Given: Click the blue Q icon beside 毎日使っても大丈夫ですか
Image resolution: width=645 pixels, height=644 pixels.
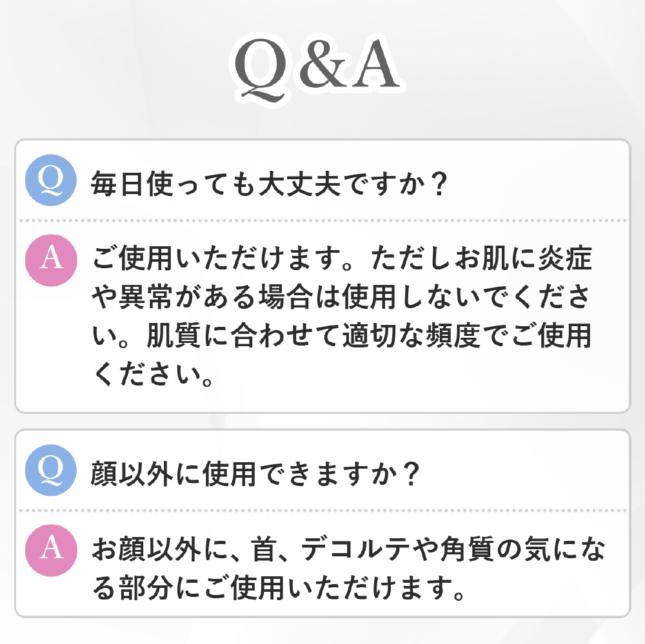Looking at the screenshot, I should [x=50, y=183].
